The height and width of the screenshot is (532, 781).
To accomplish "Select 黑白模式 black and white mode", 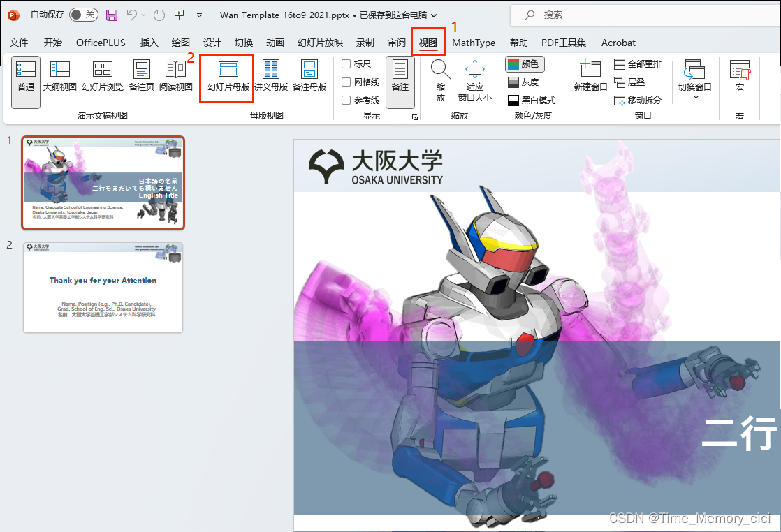I will click(x=532, y=100).
